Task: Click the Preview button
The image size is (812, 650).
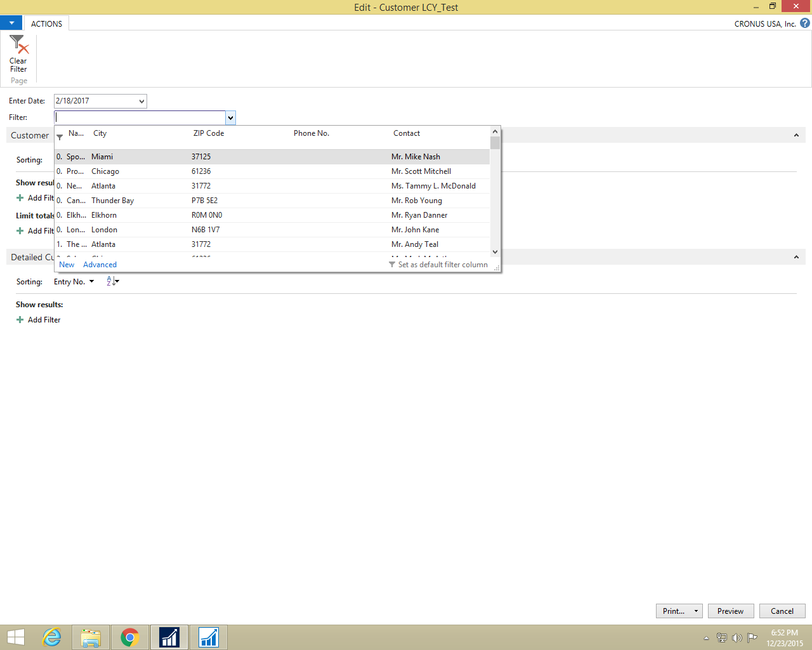Action: tap(731, 611)
